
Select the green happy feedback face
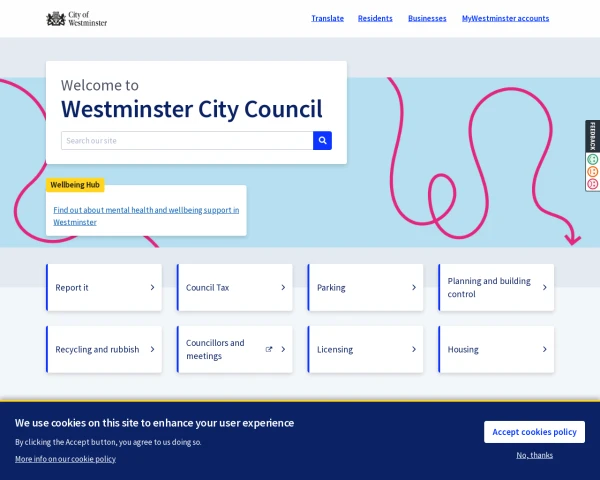coord(592,159)
